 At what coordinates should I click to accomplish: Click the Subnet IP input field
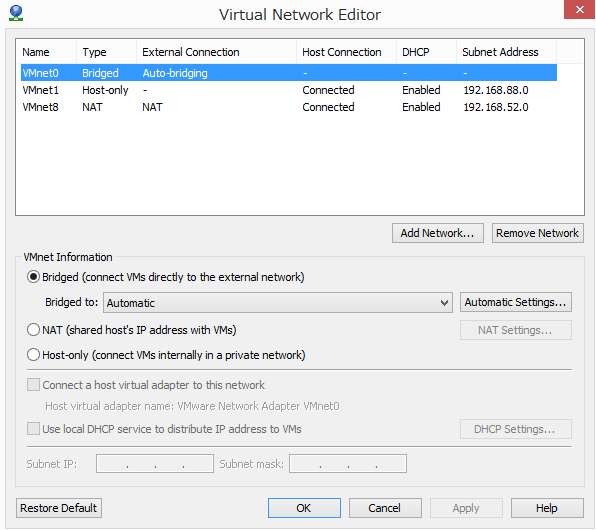pyautogui.click(x=155, y=463)
